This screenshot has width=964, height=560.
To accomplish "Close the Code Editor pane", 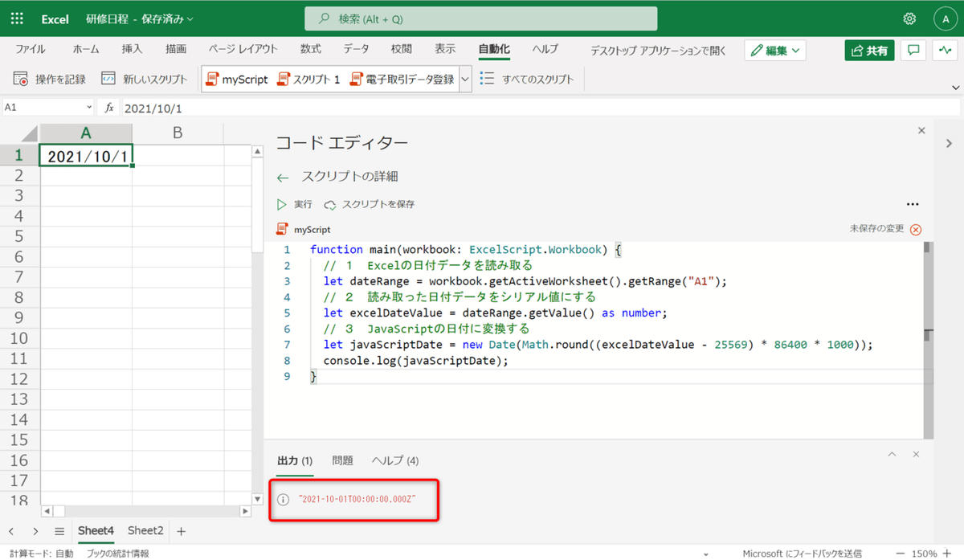I will click(x=921, y=129).
